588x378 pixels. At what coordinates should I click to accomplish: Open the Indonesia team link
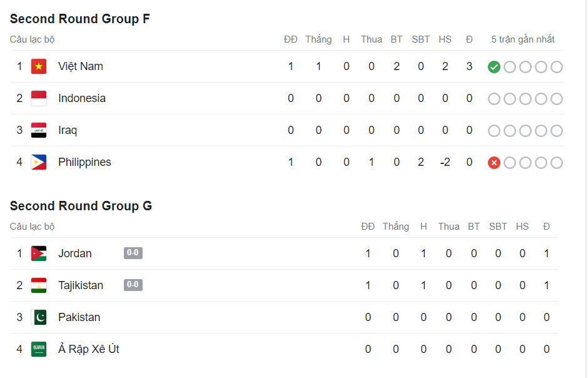click(x=82, y=98)
